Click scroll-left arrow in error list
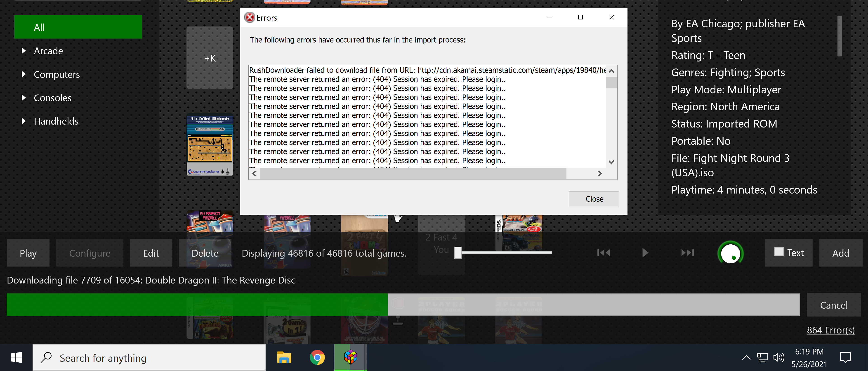The image size is (868, 371). coord(254,174)
